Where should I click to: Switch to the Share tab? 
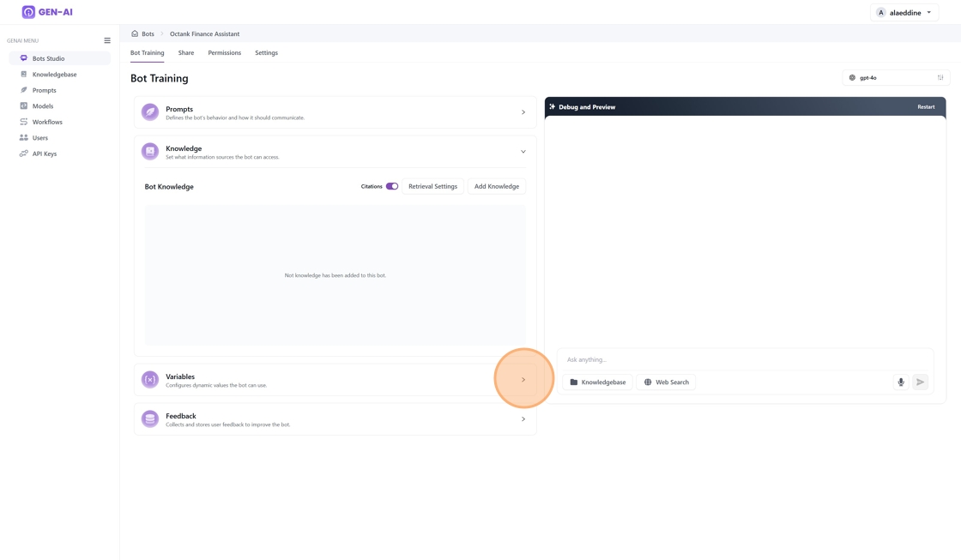186,53
